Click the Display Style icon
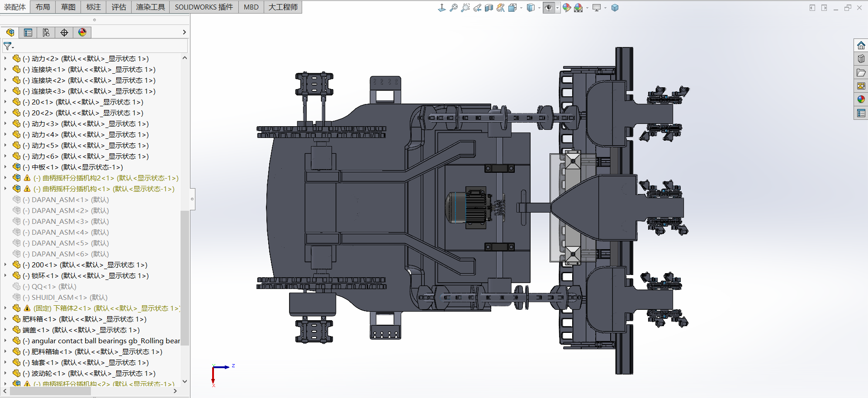The width and height of the screenshot is (868, 398). 531,8
